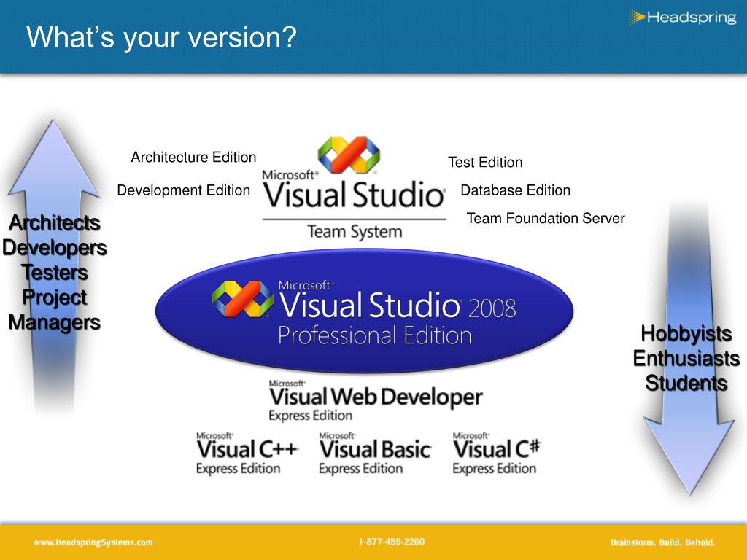Click the 'Developers' text on left arrow
The width and height of the screenshot is (747, 560).
(54, 248)
